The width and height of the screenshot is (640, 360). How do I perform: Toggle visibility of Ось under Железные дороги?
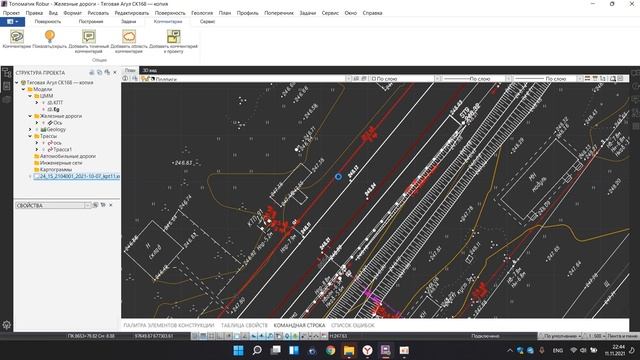click(x=44, y=122)
